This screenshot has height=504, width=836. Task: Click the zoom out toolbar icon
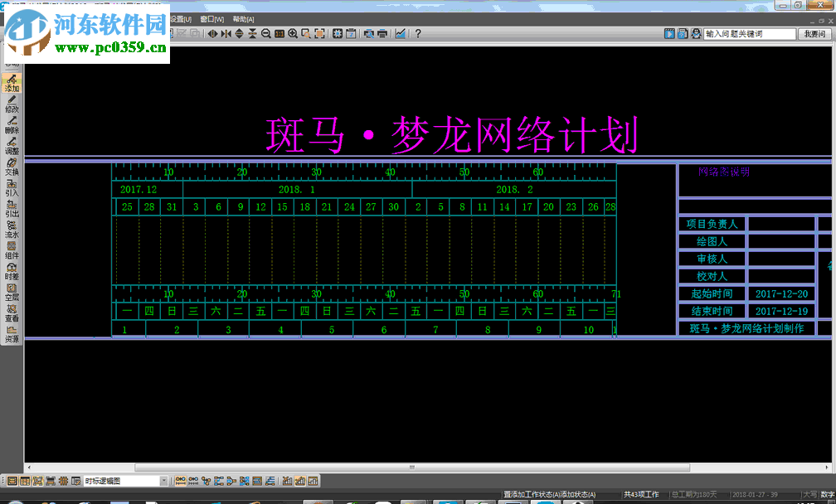[x=265, y=34]
